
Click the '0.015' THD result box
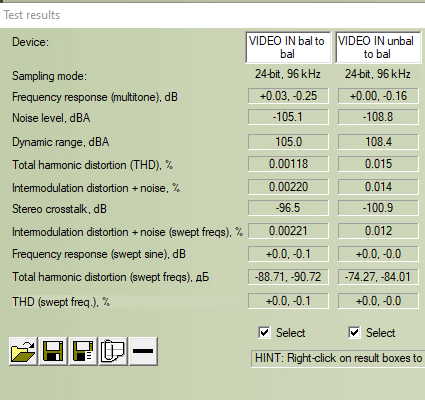click(378, 164)
